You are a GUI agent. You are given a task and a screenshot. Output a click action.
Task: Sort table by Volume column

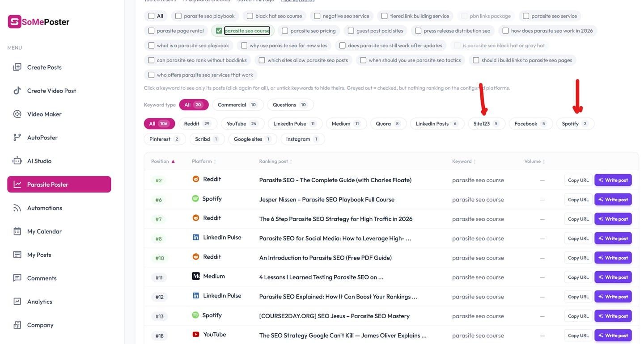pos(535,161)
